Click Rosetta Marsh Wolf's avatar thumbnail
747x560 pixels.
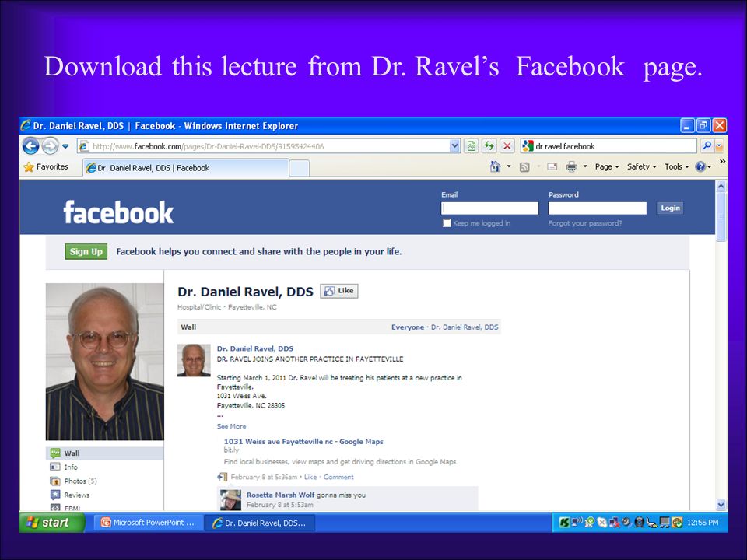(230, 499)
